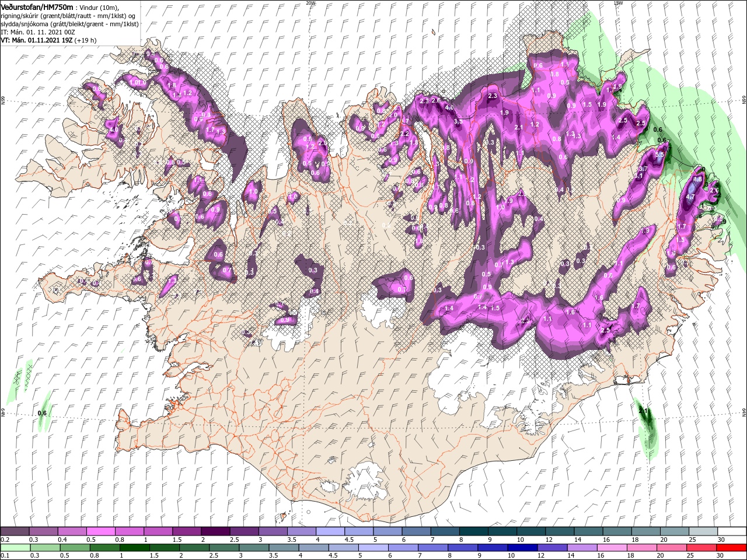Click the '(+19 h)' forecast offset text
The width and height of the screenshot is (747, 560).
coord(85,40)
